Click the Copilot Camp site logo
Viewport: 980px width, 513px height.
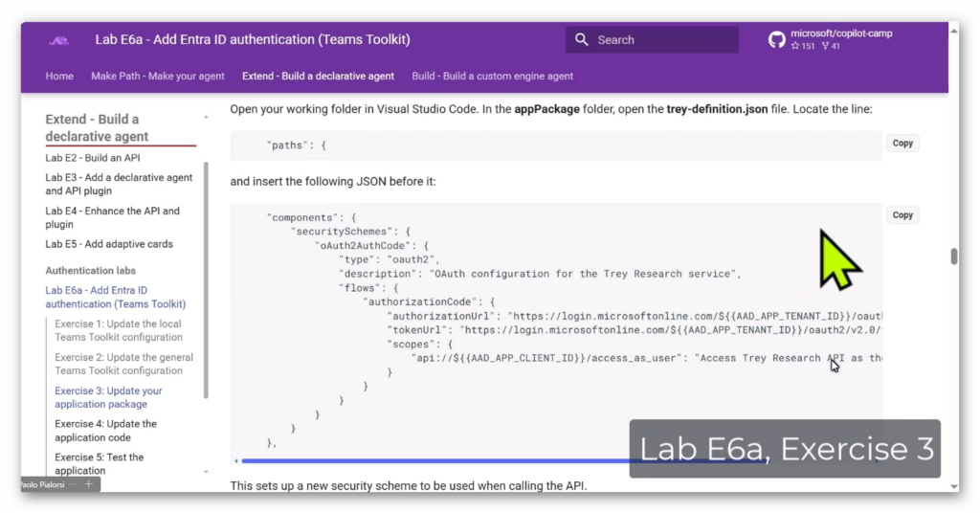tap(59, 40)
